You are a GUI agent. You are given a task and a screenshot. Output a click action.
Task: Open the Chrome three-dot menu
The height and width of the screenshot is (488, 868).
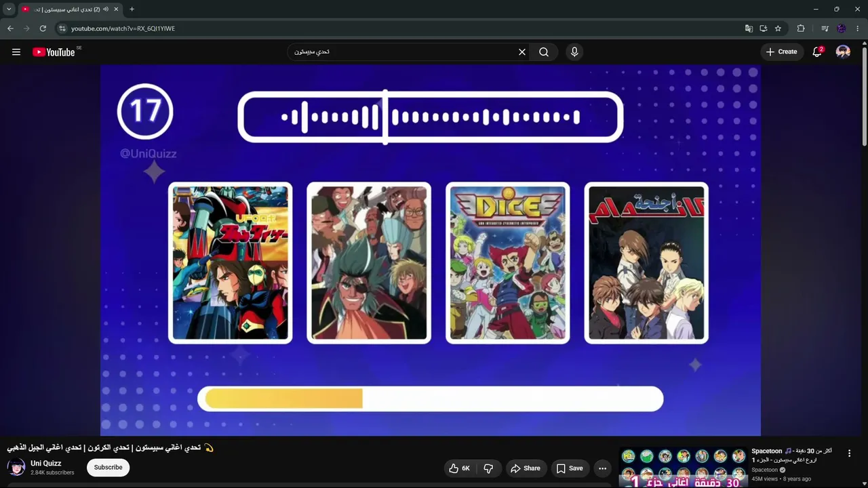858,28
